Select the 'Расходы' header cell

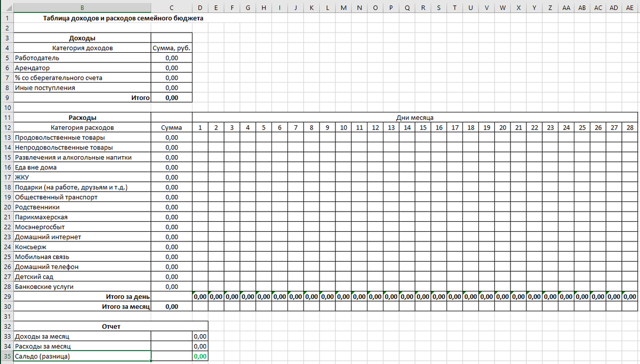(82, 118)
